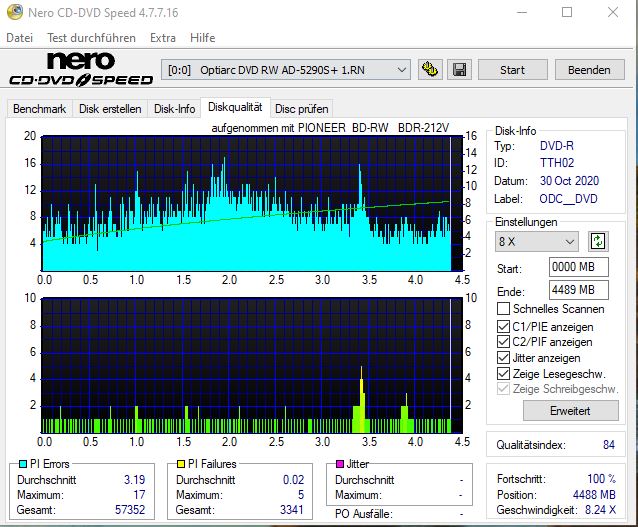
Task: Open the Extra menu
Action: click(x=162, y=38)
